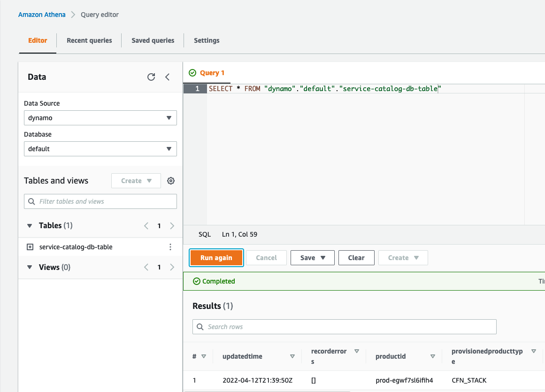Sort results by updatedtime column
This screenshot has height=392, width=545.
[x=292, y=356]
